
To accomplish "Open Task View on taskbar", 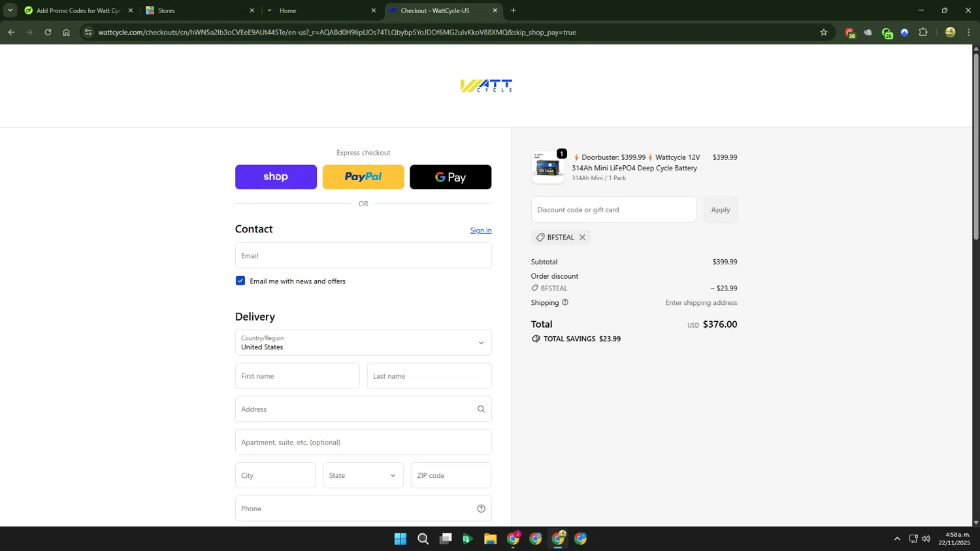I will pos(446,539).
